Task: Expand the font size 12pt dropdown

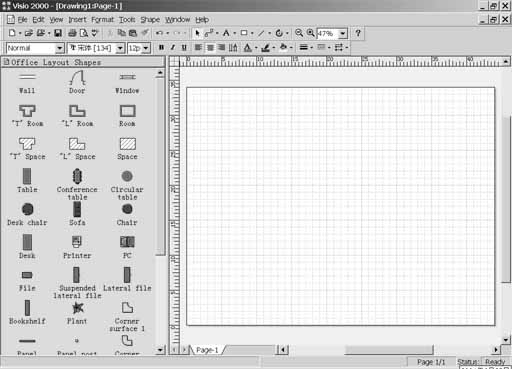Action: pyautogui.click(x=146, y=48)
